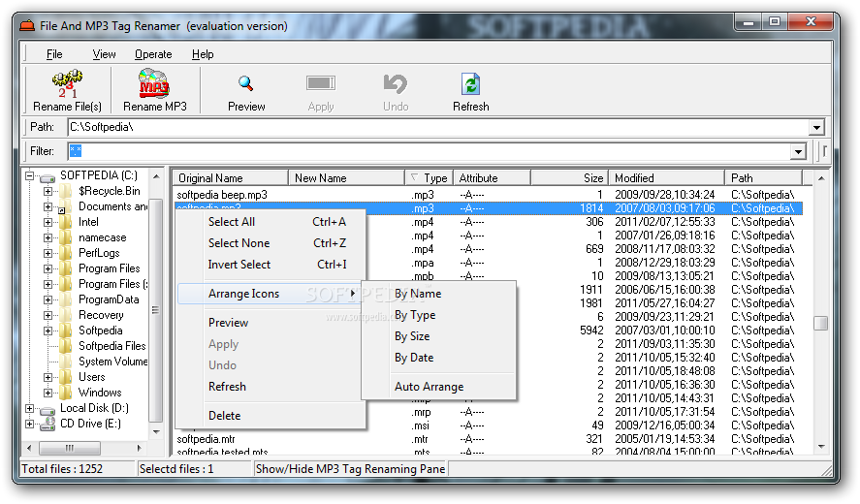This screenshot has width=860, height=504.
Task: Click the ProgramData folder icon
Action: [x=66, y=299]
